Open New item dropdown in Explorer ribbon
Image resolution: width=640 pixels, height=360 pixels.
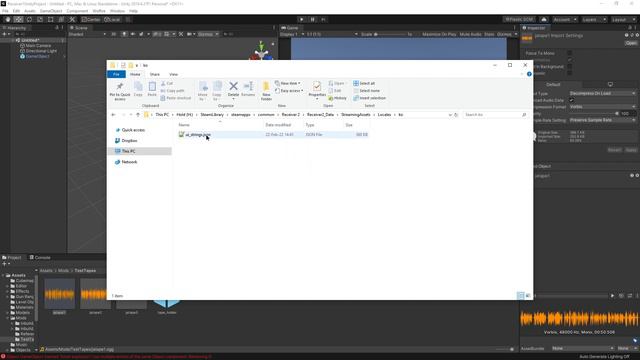click(288, 83)
